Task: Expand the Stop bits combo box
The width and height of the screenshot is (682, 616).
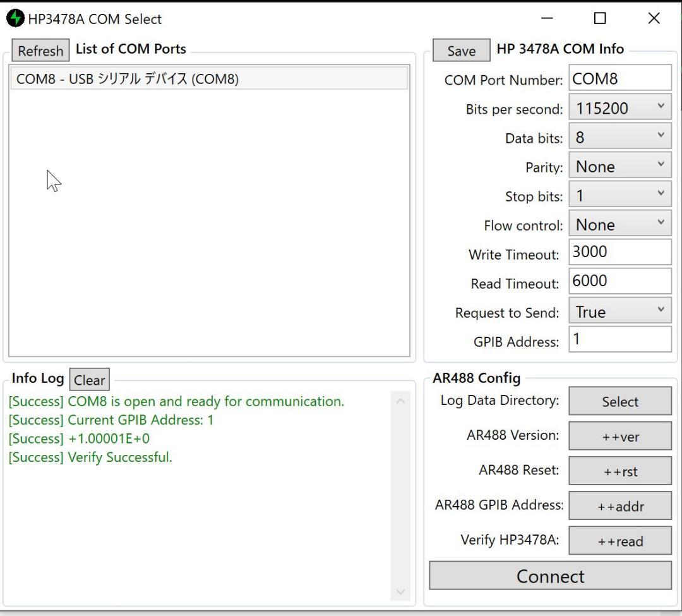Action: pos(619,195)
